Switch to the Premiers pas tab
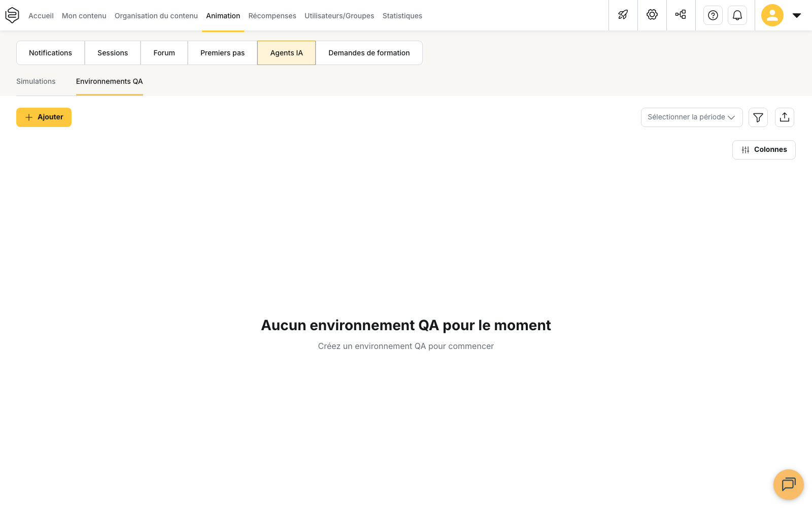Screen dimensions: 812x508 click(x=223, y=53)
